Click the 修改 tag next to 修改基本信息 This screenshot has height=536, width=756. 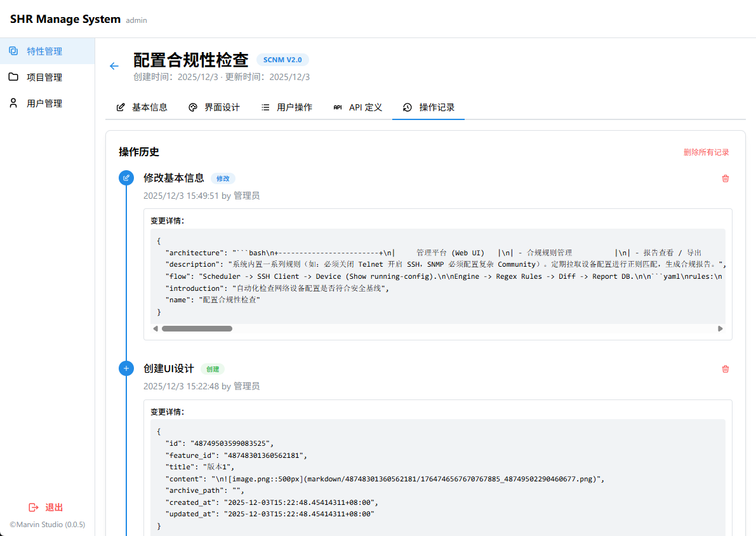point(223,178)
